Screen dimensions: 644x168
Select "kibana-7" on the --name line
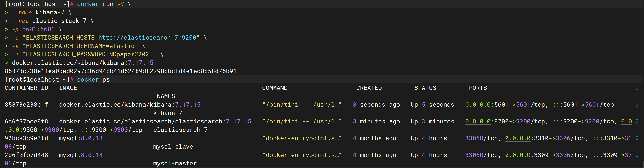[x=50, y=13]
